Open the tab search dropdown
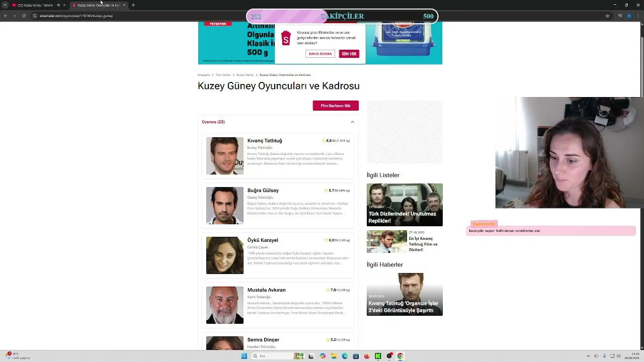This screenshot has height=362, width=644. tap(5, 5)
